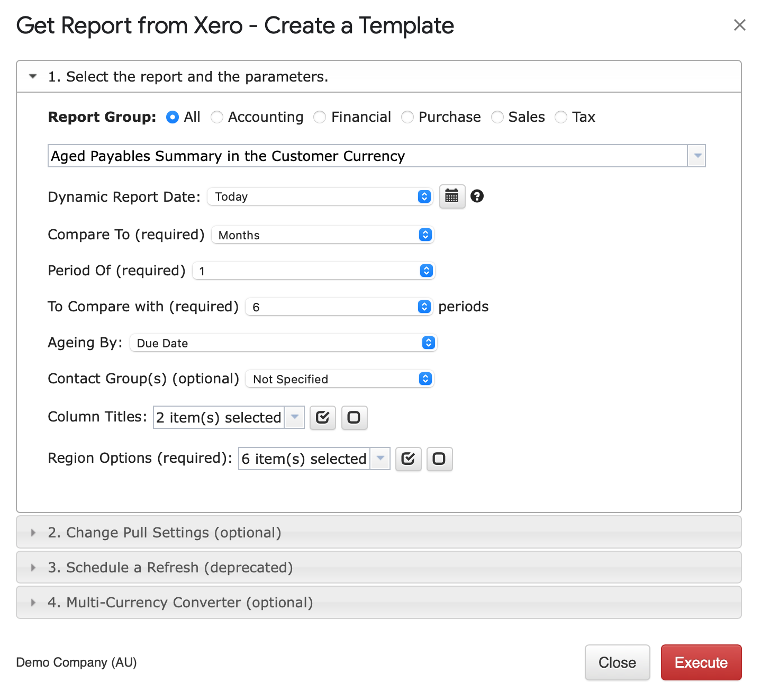779x700 pixels.
Task: Select the Tax report group
Action: pos(560,117)
